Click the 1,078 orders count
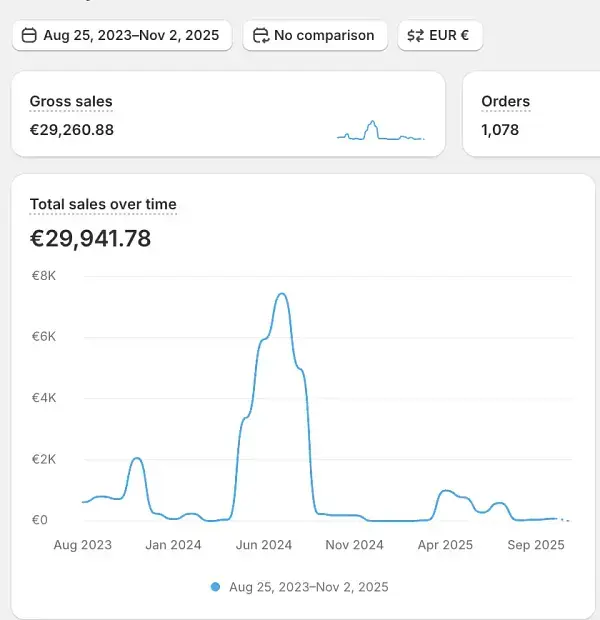The width and height of the screenshot is (600, 620). tap(500, 129)
